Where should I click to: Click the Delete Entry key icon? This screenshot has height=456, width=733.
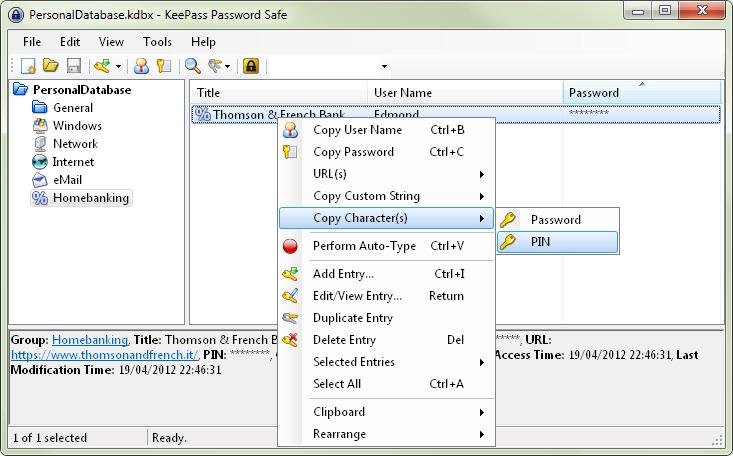coord(290,340)
